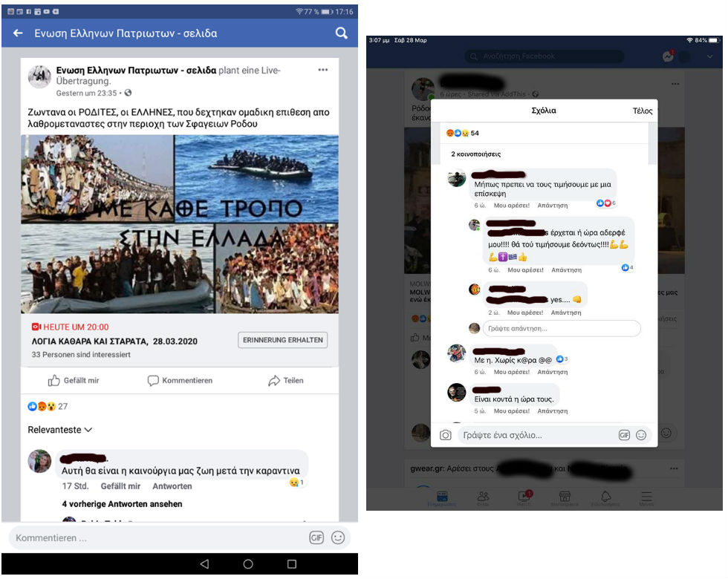Open the three-dot post options menu
728x579 pixels.
coord(322,70)
